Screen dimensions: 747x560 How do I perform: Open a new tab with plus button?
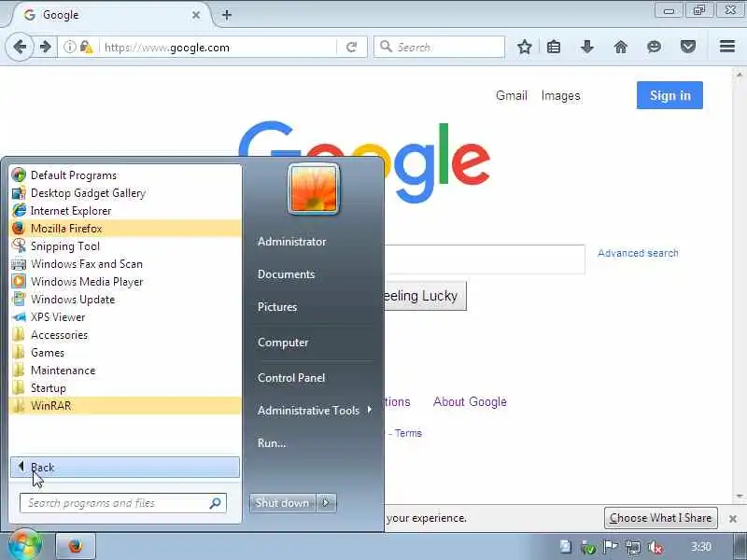[227, 15]
